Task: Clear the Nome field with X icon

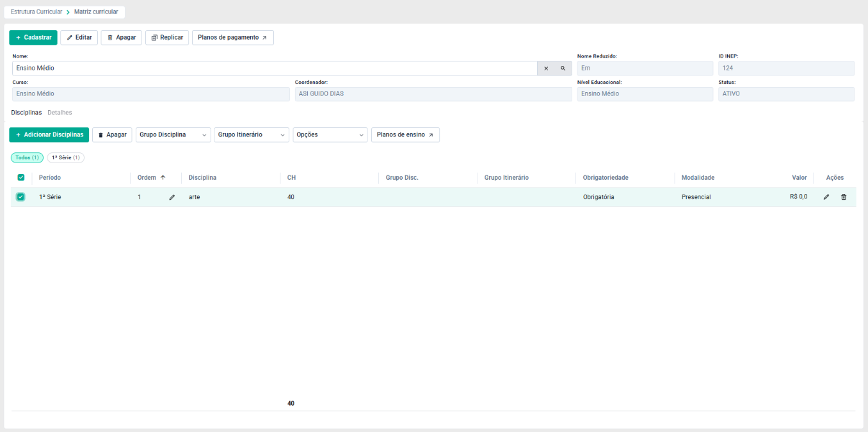Action: [x=546, y=68]
